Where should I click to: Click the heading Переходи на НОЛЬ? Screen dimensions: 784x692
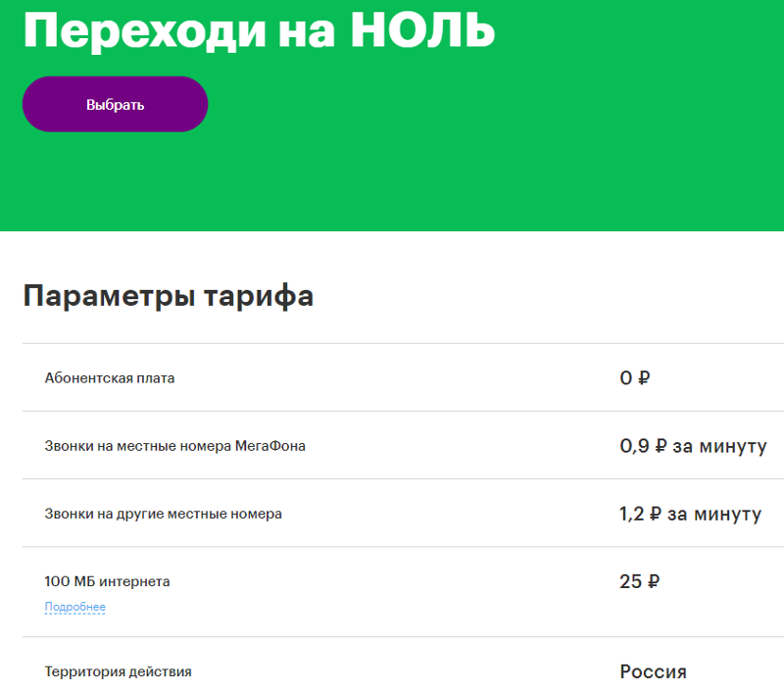point(259,30)
